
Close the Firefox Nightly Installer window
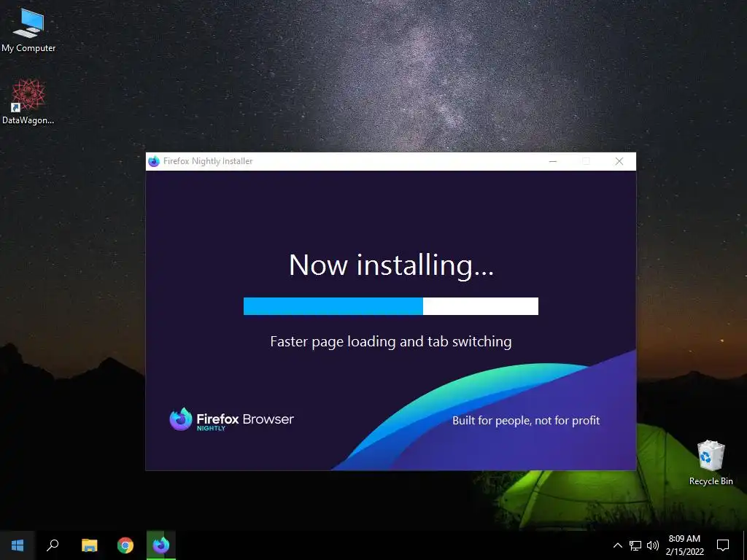pos(619,161)
